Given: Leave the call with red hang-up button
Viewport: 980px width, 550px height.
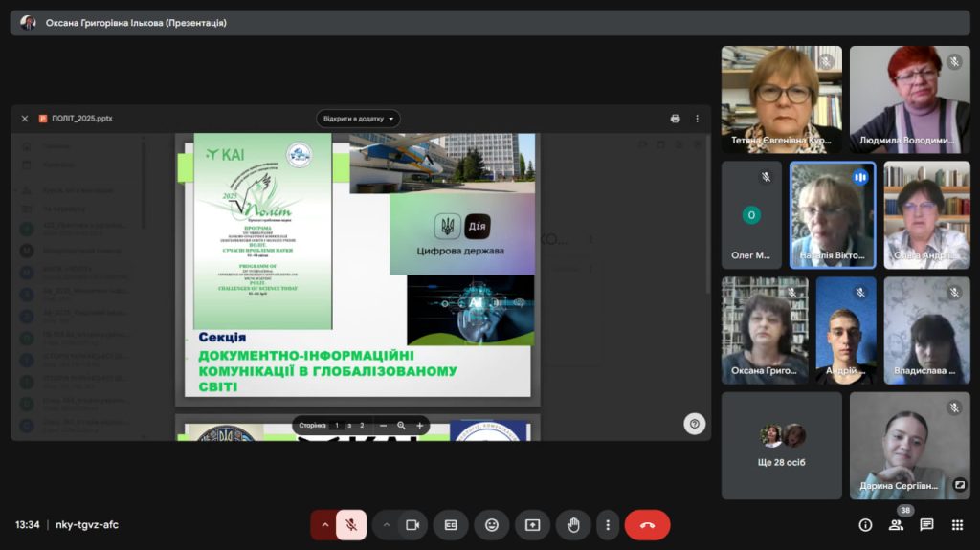Looking at the screenshot, I should [647, 524].
